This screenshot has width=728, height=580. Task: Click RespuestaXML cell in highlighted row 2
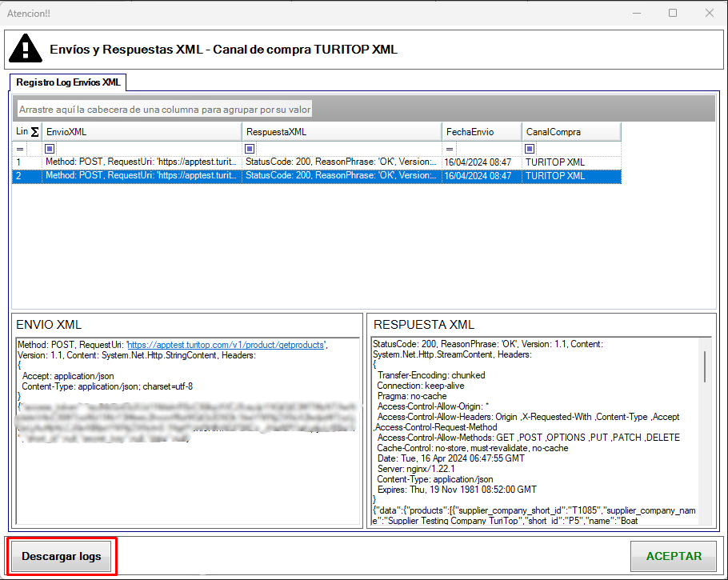[342, 176]
